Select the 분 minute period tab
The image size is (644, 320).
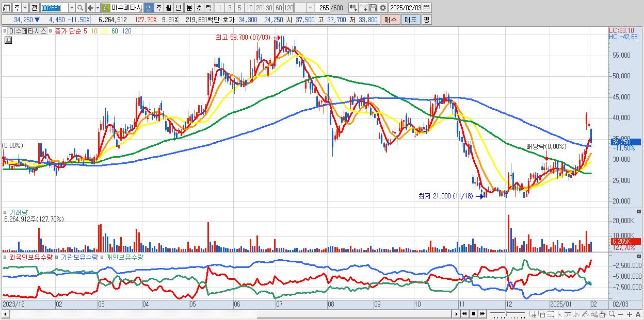coord(189,8)
